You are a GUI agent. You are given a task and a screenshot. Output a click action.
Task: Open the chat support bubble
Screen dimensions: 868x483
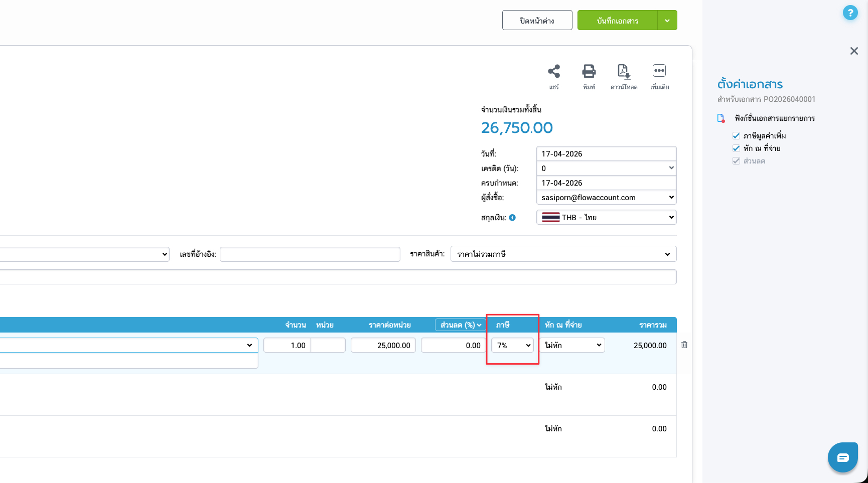click(842, 457)
